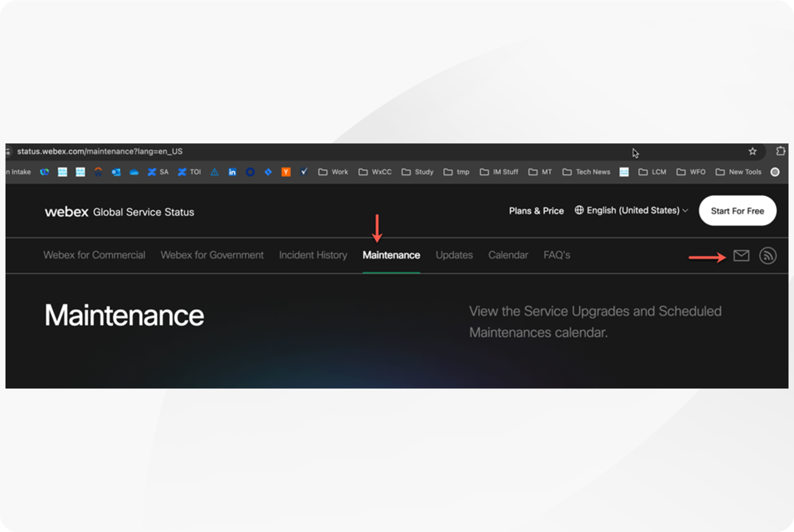Viewport: 794px width, 532px height.
Task: Expand the IM Stuff bookmarks folder
Action: (499, 172)
